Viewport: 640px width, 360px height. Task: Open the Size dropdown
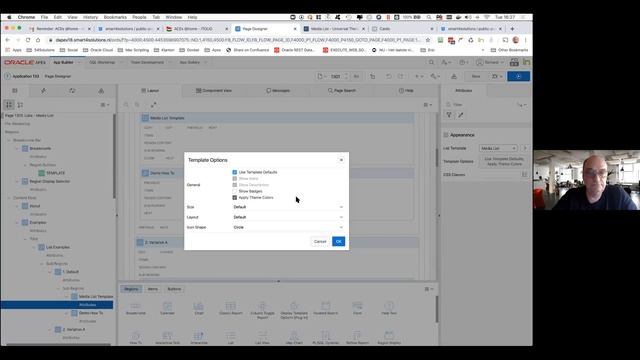(288, 207)
